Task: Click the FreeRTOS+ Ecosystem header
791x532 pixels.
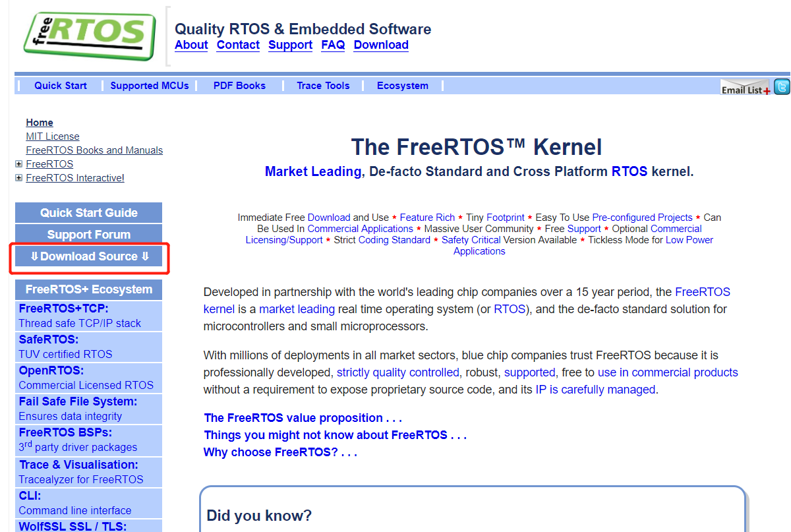Action: pyautogui.click(x=88, y=289)
